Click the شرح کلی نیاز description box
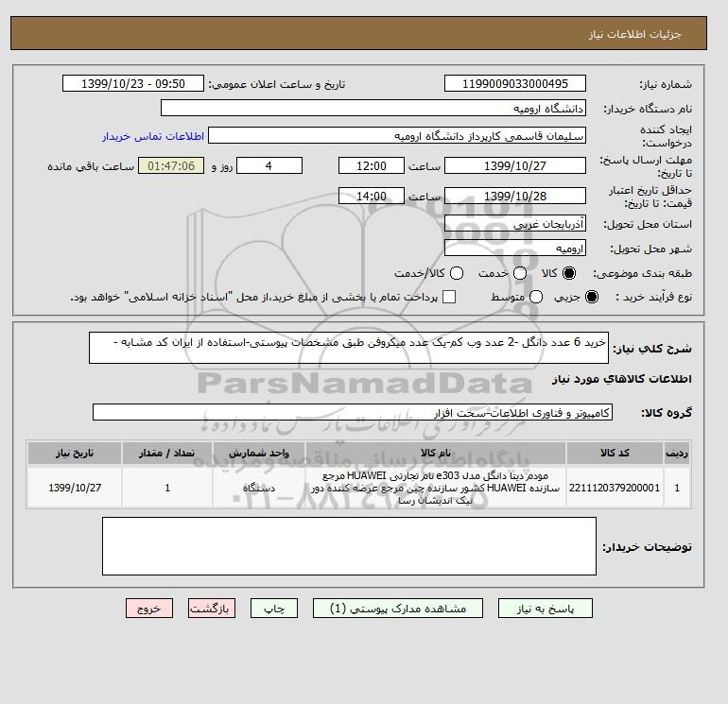This screenshot has height=704, width=728. point(349,348)
